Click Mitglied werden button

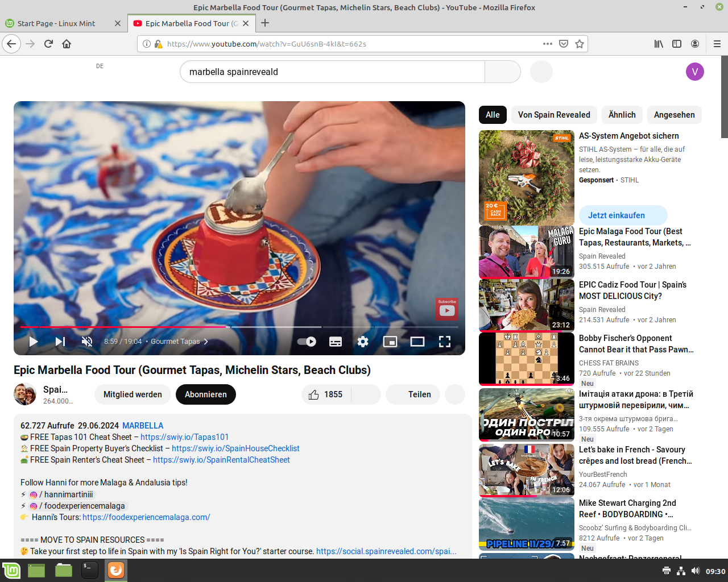pyautogui.click(x=133, y=394)
